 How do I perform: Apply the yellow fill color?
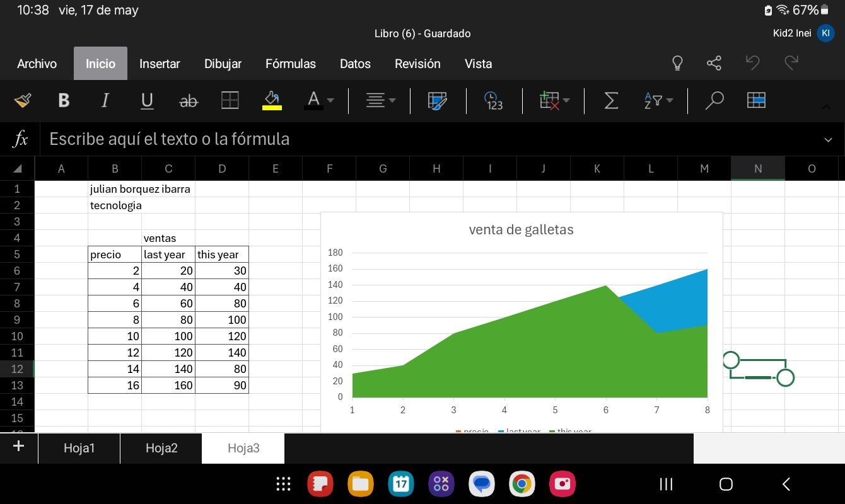[272, 101]
